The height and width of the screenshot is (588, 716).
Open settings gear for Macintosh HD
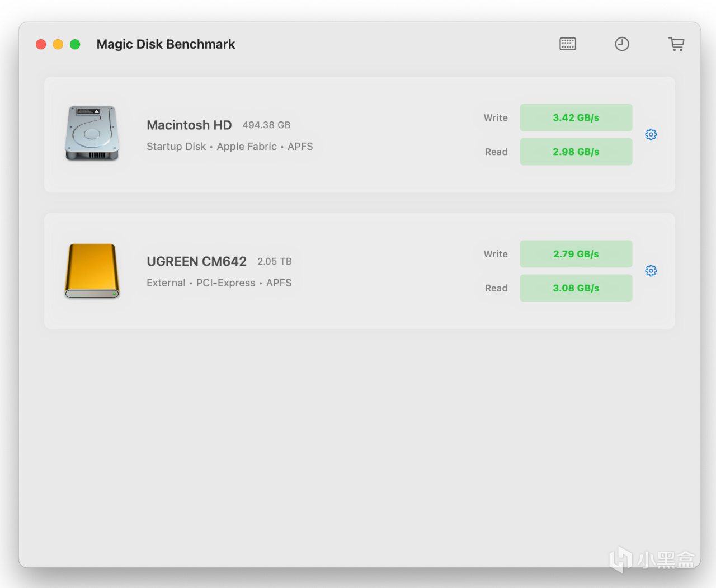click(651, 134)
